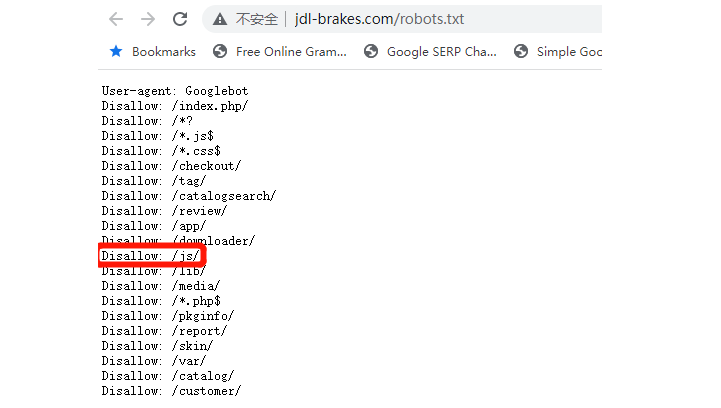Click the "Disallow: /*?" line
Image resolution: width=721 pixels, height=408 pixels.
click(147, 121)
